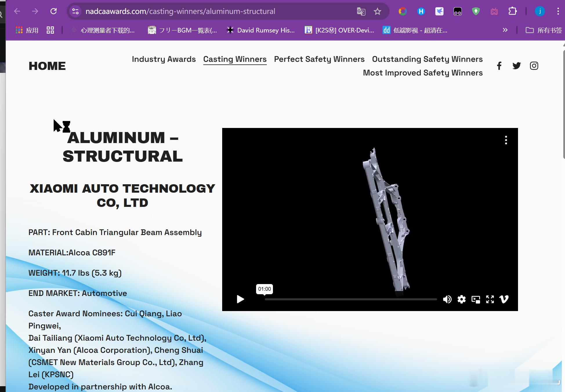Mute the video volume
This screenshot has height=392, width=565.
pyautogui.click(x=447, y=299)
